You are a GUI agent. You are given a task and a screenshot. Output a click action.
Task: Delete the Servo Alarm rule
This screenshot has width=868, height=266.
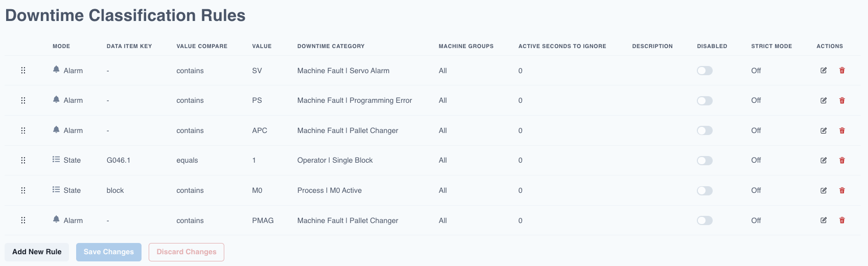pyautogui.click(x=842, y=71)
